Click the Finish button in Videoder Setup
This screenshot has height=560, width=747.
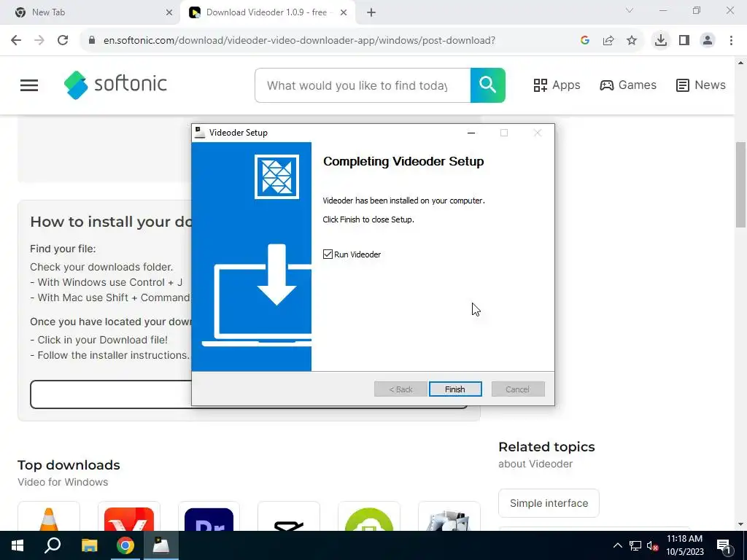coord(455,389)
